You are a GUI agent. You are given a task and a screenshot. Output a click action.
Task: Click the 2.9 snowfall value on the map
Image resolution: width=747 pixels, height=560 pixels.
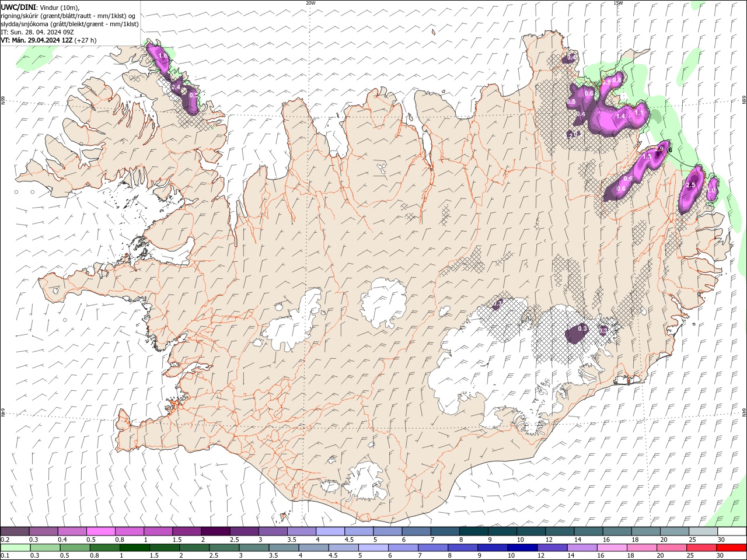click(659, 149)
